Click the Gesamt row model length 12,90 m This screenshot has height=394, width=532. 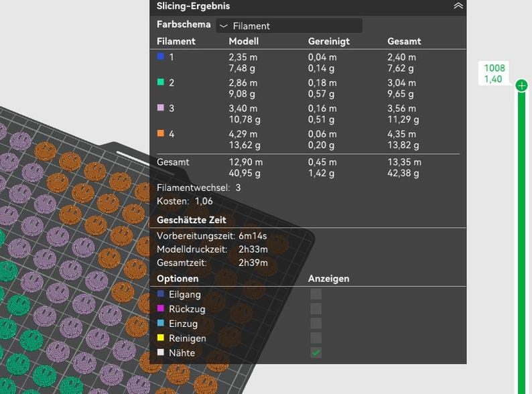(246, 162)
